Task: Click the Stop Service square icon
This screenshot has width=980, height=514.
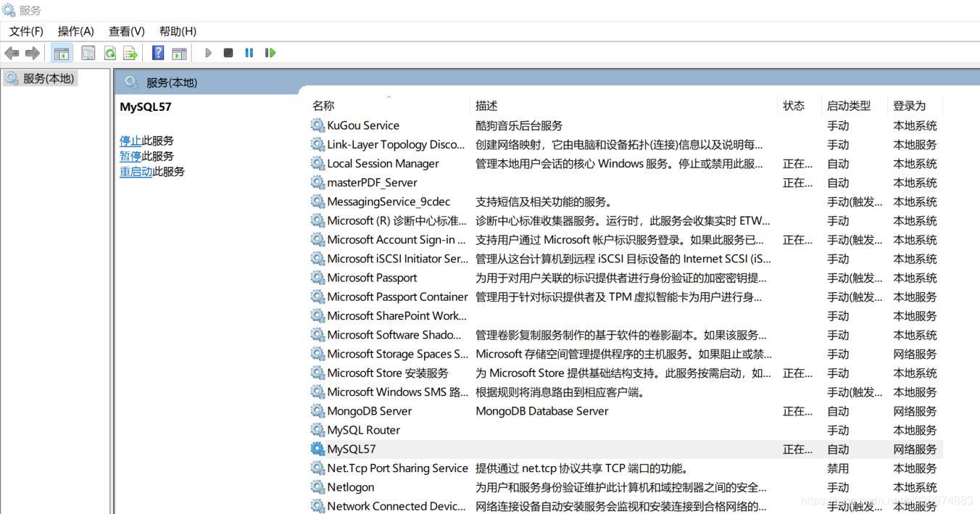Action: [228, 53]
